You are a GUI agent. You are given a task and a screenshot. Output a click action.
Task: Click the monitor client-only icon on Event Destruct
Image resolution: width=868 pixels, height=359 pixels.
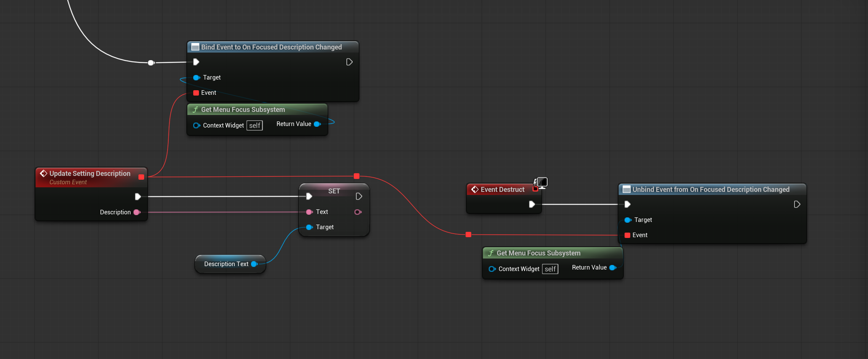click(x=542, y=183)
